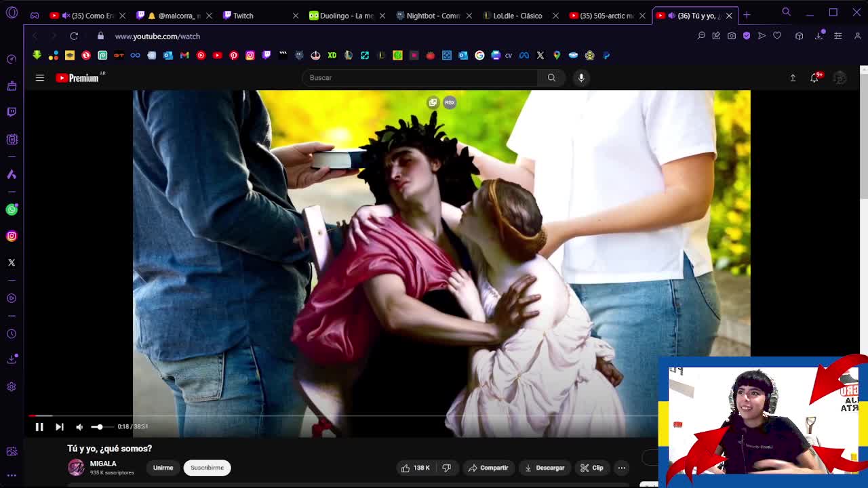Dislike the video

click(447, 468)
